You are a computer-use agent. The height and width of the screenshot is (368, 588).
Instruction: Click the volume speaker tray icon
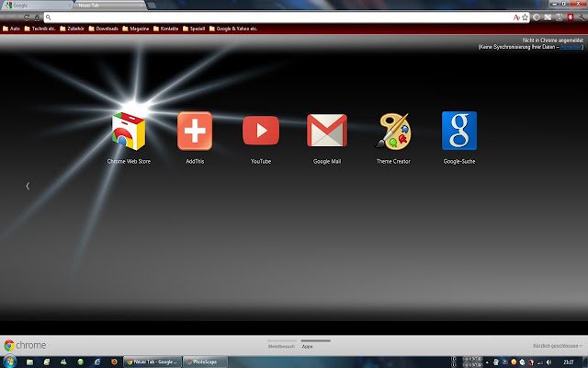click(549, 362)
